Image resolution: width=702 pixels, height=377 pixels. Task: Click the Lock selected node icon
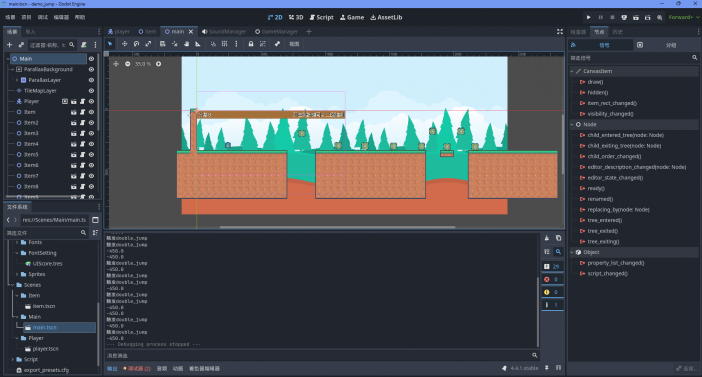(251, 44)
